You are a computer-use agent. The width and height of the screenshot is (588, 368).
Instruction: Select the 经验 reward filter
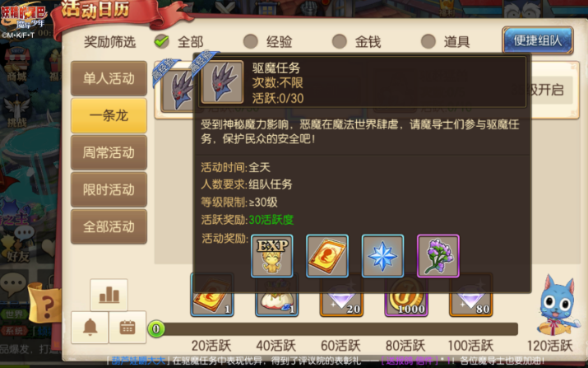[x=268, y=41]
